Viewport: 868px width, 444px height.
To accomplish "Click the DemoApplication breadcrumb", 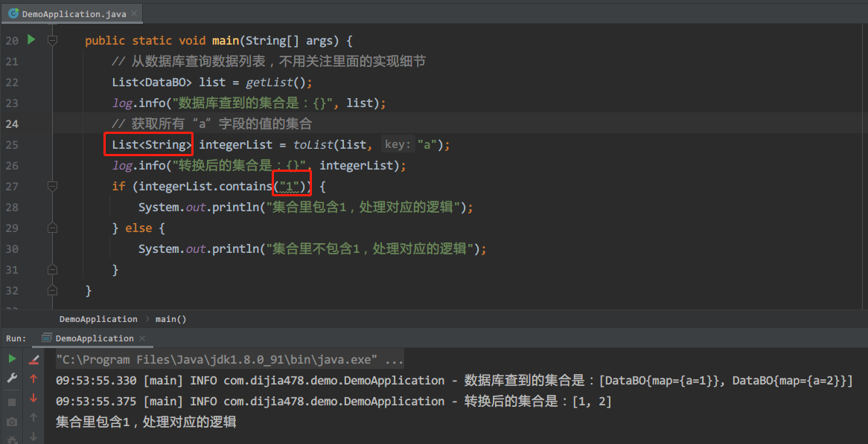I will (98, 319).
